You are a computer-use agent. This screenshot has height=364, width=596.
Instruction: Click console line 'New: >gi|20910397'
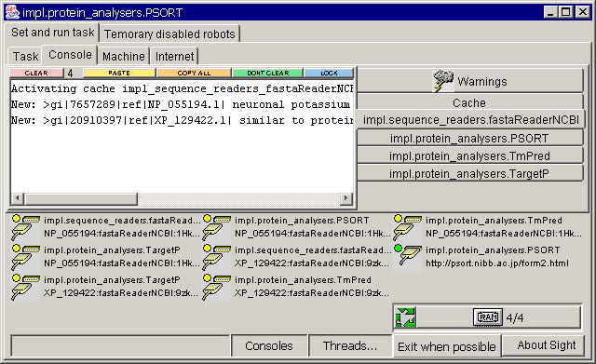pyautogui.click(x=183, y=120)
